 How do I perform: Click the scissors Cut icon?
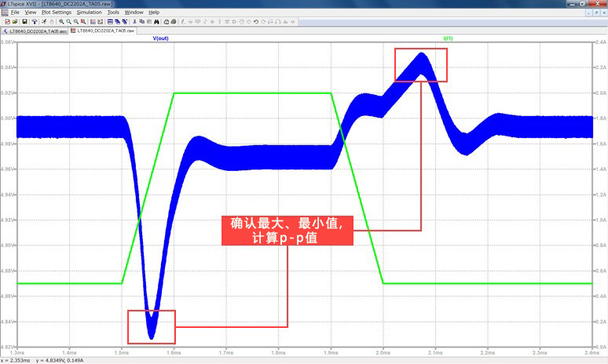click(134, 21)
